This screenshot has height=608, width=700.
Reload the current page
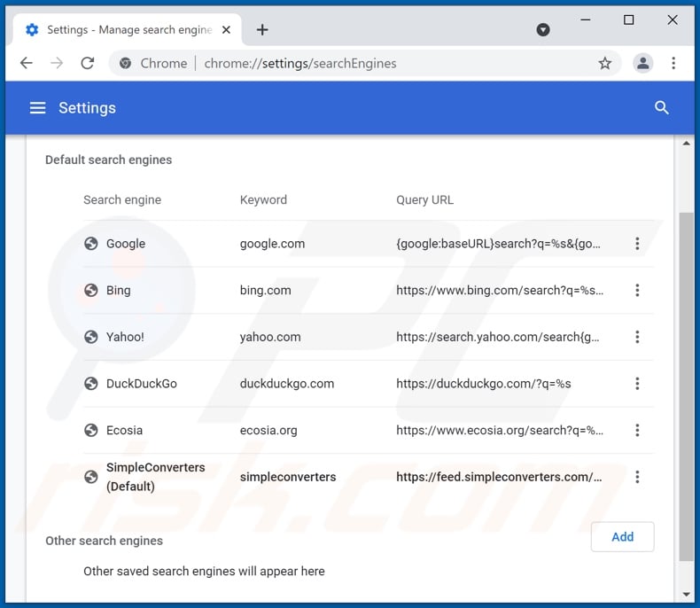[x=88, y=64]
